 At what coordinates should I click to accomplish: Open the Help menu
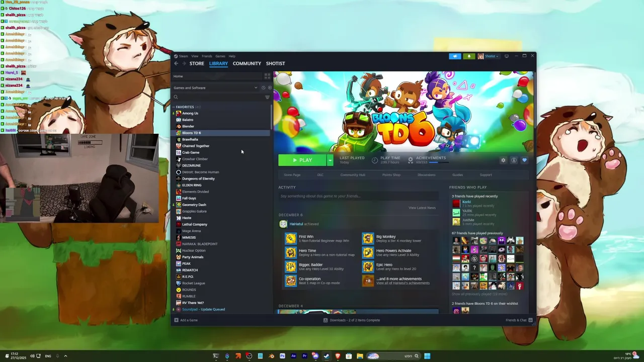click(232, 56)
